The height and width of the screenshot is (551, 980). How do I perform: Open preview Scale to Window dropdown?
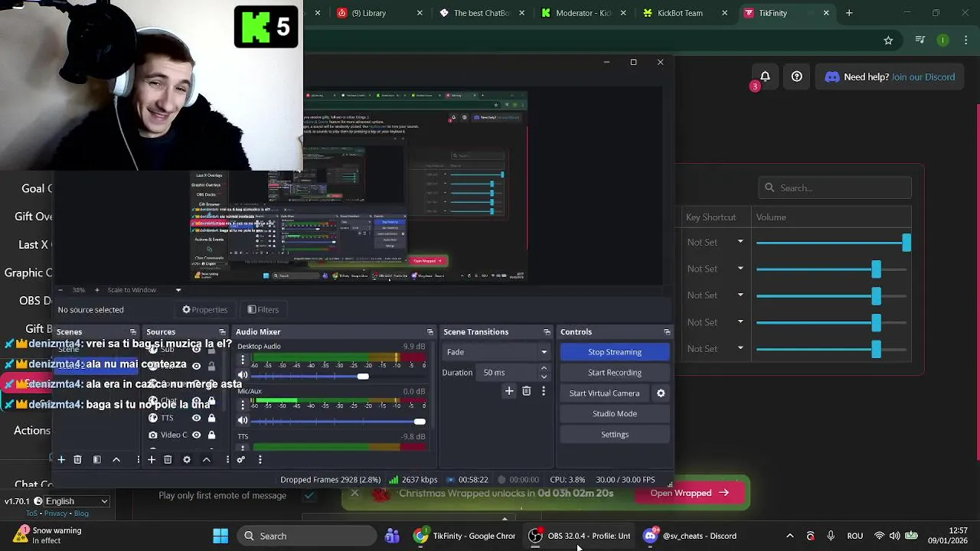click(x=143, y=290)
